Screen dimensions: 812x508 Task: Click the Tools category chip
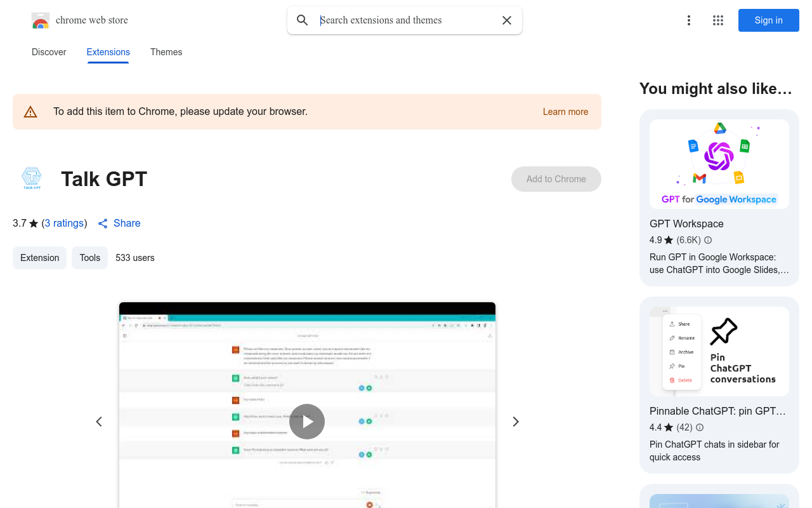click(90, 258)
